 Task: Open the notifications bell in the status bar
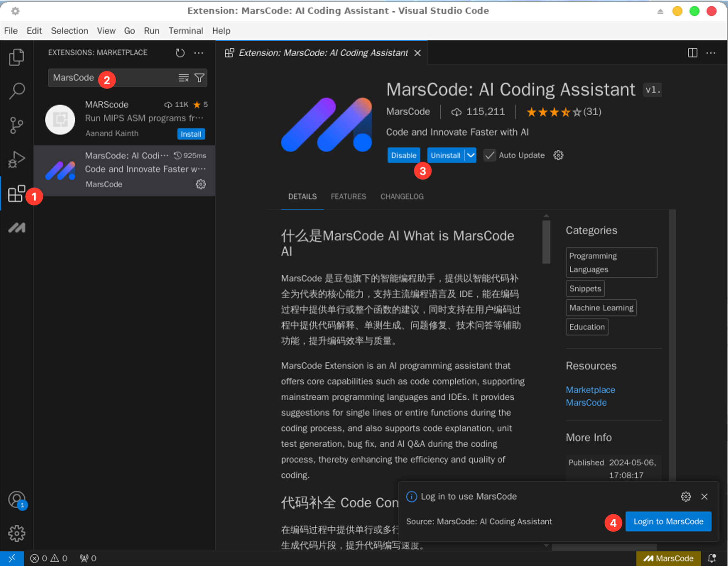coord(712,558)
